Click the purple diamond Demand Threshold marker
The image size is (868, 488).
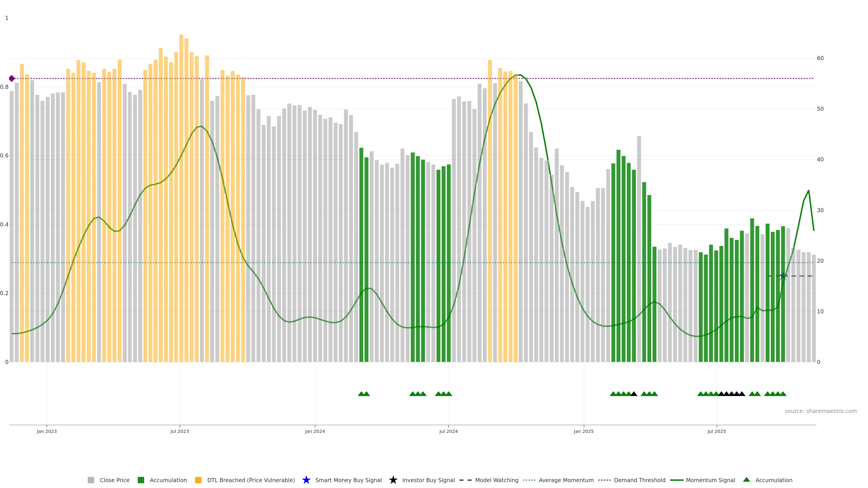point(12,78)
